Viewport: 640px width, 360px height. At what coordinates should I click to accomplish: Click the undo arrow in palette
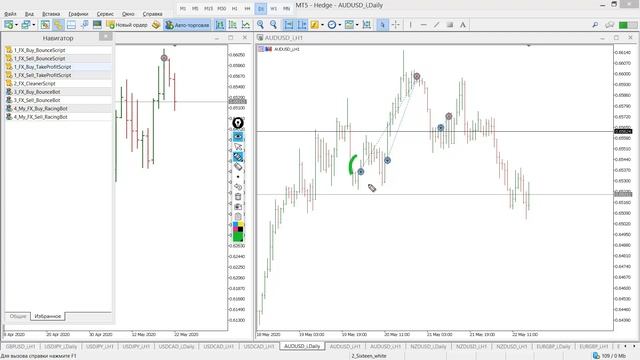(238, 187)
